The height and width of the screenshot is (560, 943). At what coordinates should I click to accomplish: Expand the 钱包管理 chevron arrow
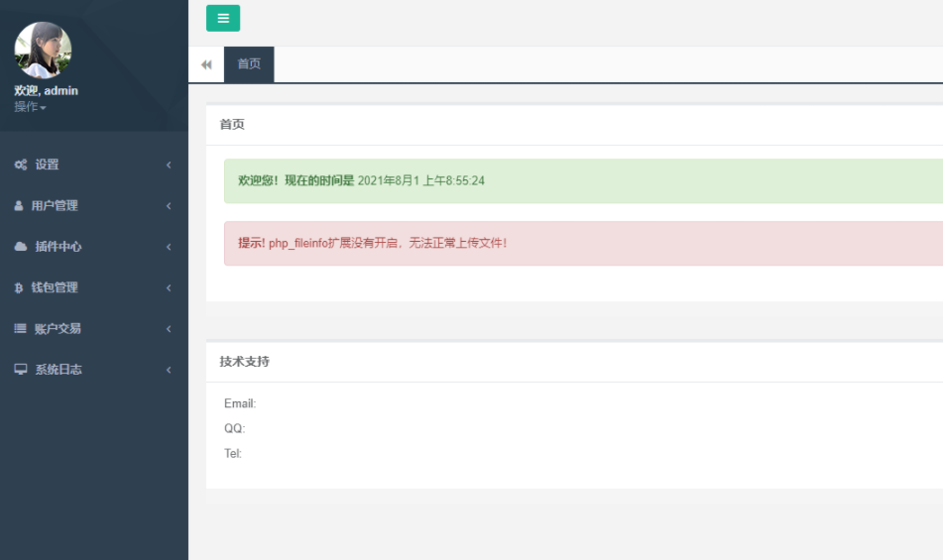169,287
